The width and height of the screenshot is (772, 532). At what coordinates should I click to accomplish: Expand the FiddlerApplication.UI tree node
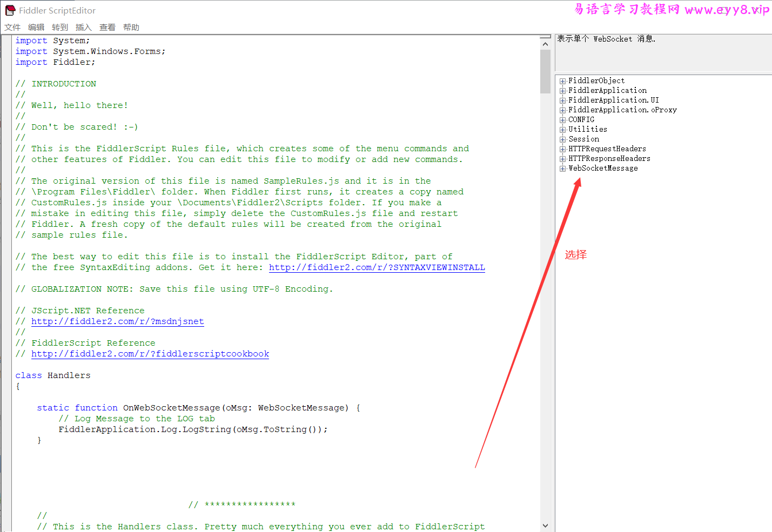[562, 100]
